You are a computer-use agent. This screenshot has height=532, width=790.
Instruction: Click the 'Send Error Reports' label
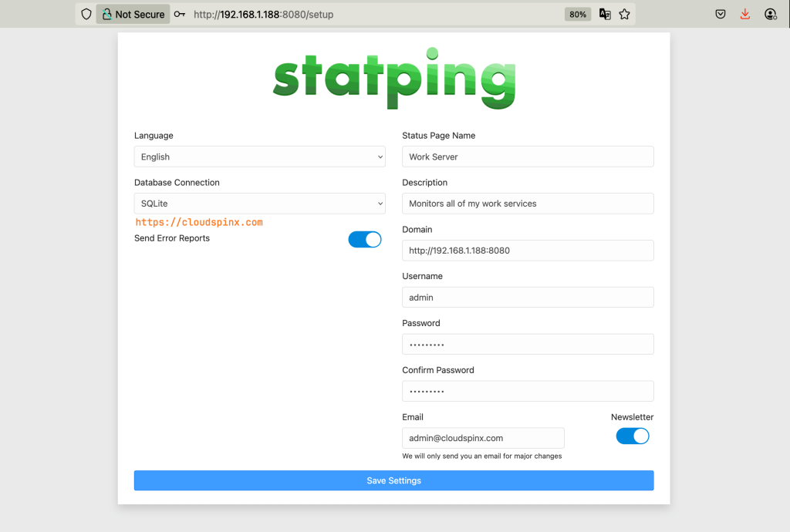(x=172, y=238)
